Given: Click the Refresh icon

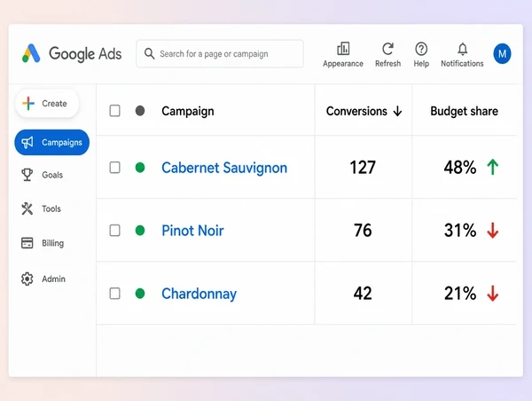Looking at the screenshot, I should tap(387, 49).
